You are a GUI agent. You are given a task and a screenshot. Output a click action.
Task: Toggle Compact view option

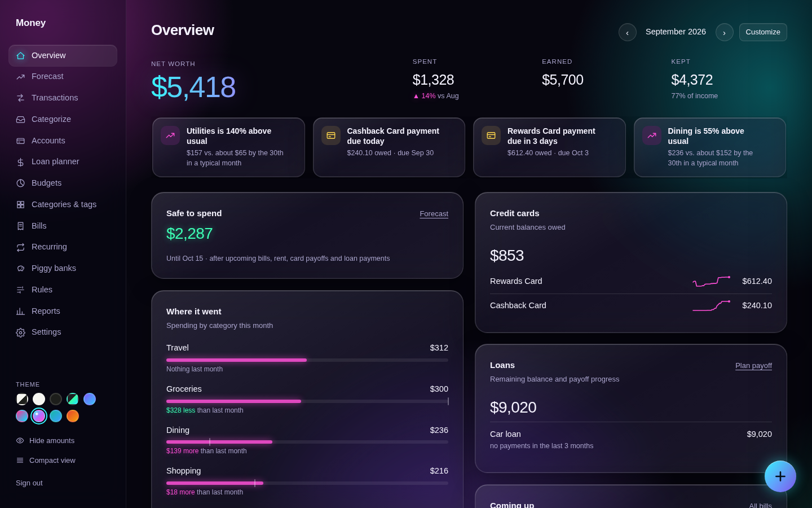(x=46, y=461)
